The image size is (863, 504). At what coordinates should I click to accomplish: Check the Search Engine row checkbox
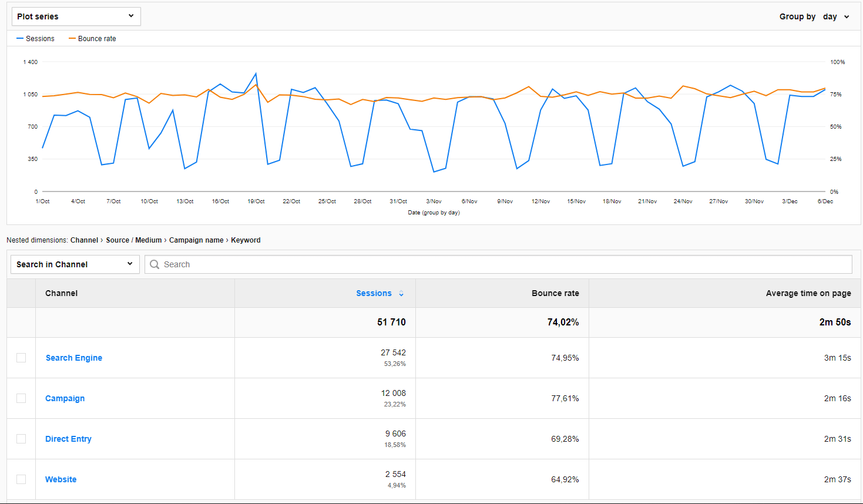[x=21, y=358]
